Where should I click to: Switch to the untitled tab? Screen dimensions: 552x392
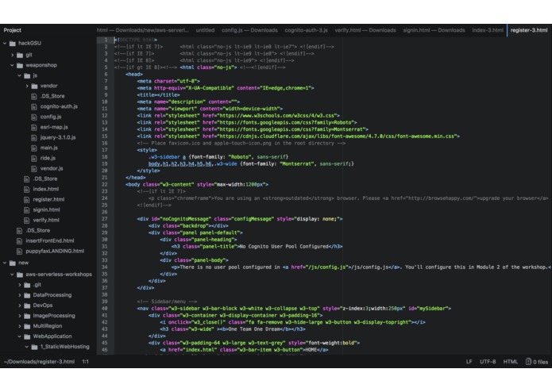point(205,30)
